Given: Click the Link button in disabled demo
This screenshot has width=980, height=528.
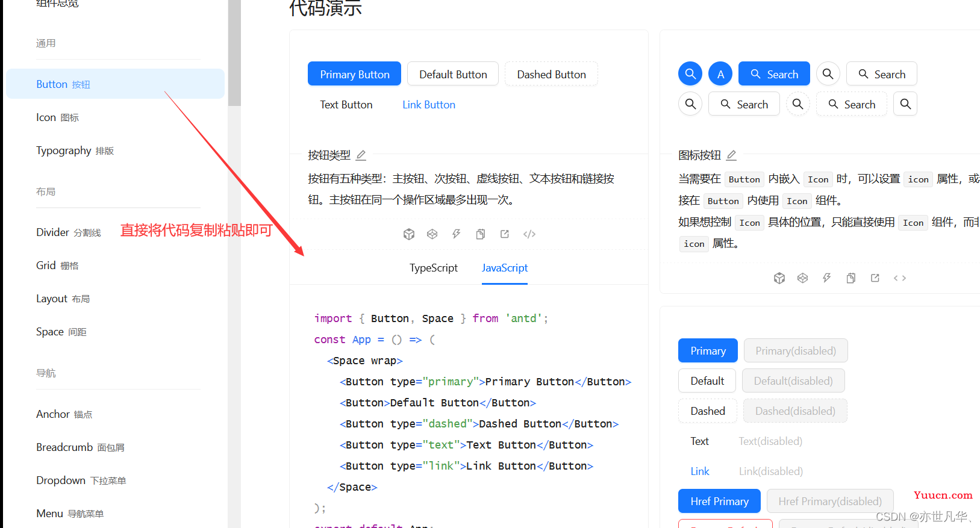Looking at the screenshot, I should click(x=700, y=471).
